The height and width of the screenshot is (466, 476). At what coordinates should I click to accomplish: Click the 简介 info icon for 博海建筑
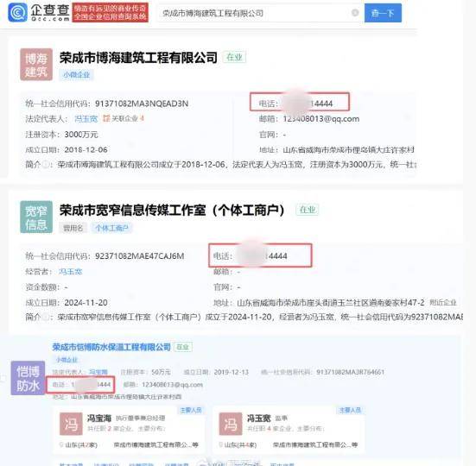[x=45, y=165]
